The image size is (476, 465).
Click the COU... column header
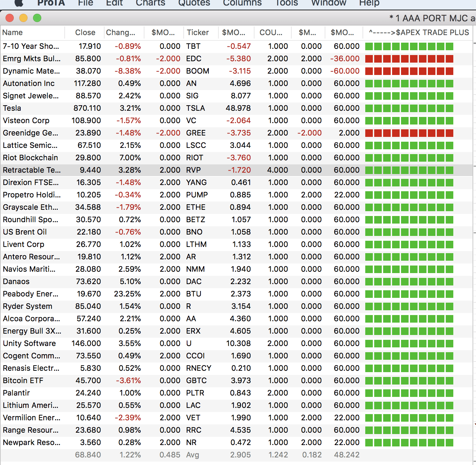tap(271, 33)
